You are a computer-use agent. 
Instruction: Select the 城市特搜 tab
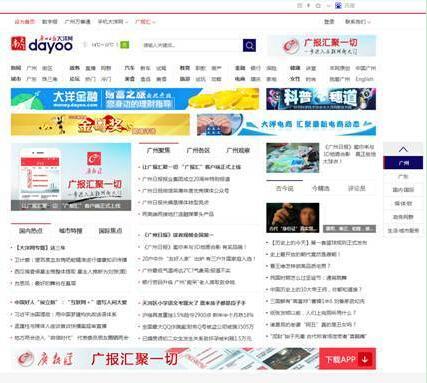point(70,231)
